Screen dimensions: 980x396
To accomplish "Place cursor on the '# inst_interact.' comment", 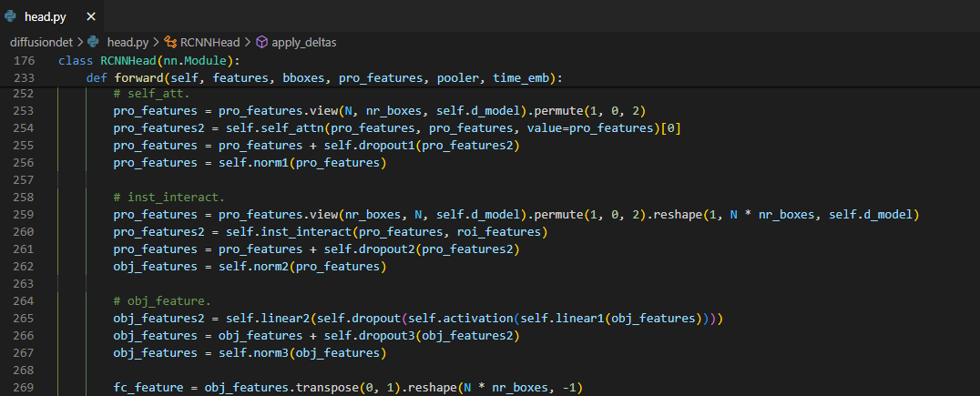I will (168, 198).
